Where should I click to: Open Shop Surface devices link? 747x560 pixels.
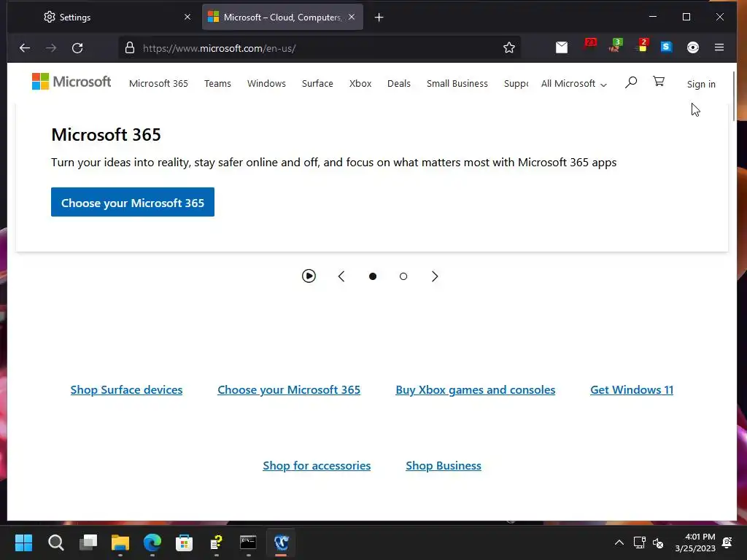coord(126,389)
